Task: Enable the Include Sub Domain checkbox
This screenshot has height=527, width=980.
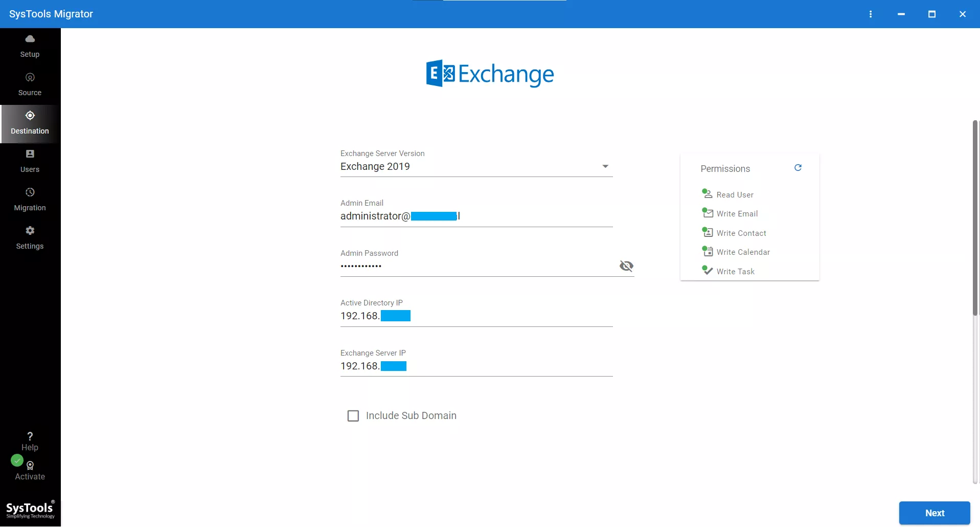Action: point(353,416)
